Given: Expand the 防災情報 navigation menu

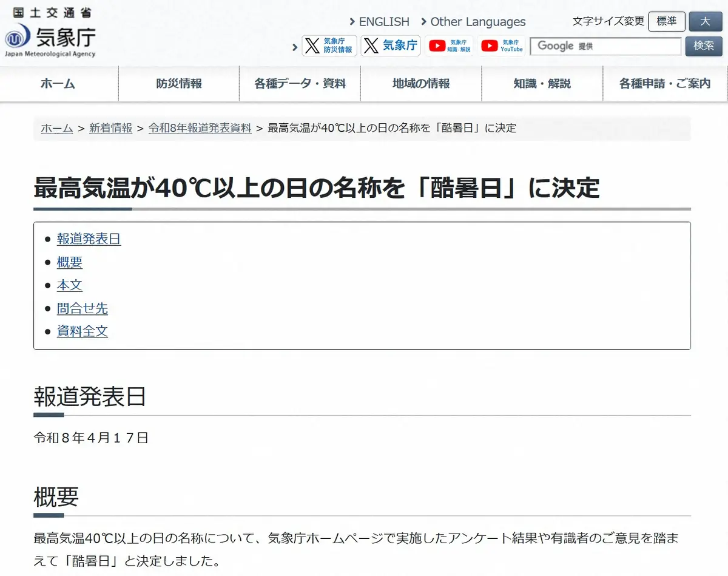Looking at the screenshot, I should pos(179,84).
